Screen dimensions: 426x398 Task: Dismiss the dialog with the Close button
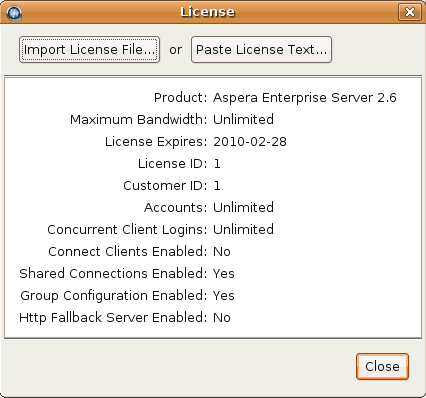click(x=382, y=366)
